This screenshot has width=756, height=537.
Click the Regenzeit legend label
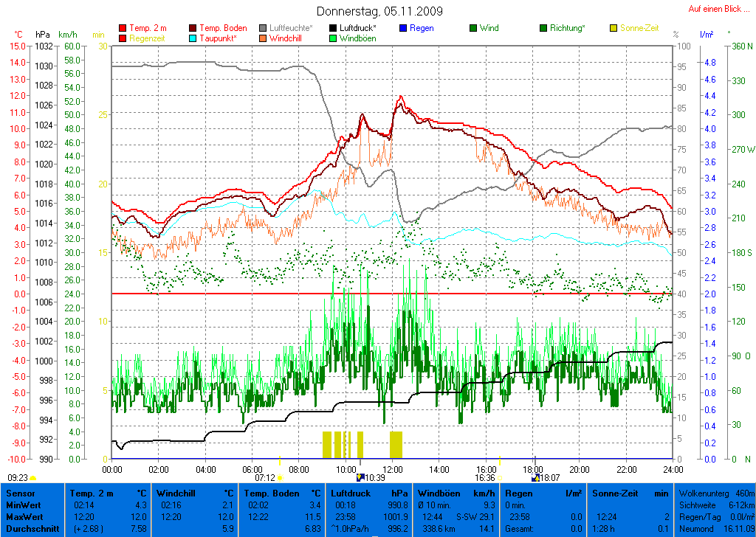click(x=148, y=38)
